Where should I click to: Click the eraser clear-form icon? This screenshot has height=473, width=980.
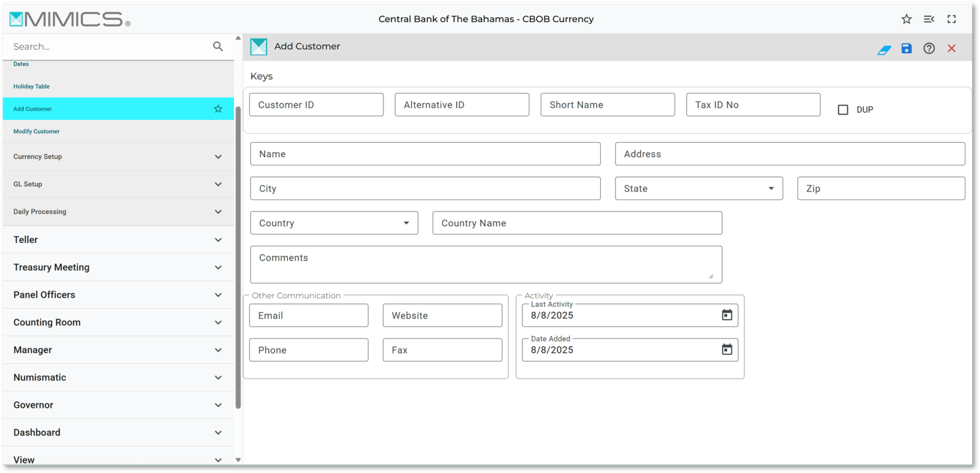pyautogui.click(x=884, y=49)
